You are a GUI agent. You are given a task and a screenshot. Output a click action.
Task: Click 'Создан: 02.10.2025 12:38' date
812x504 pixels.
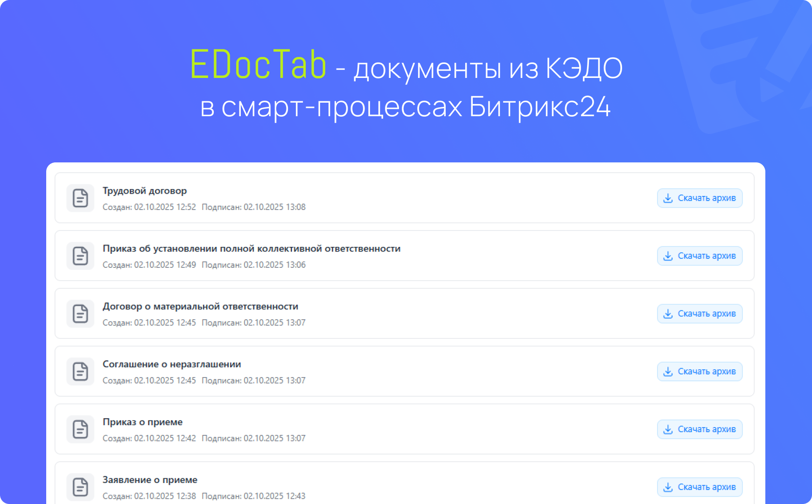[x=149, y=497]
